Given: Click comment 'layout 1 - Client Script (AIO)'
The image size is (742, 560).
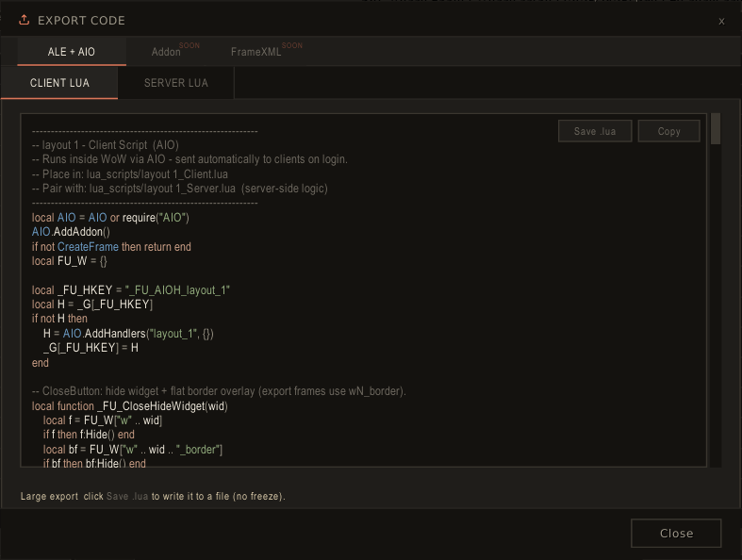Looking at the screenshot, I should click(106, 145).
